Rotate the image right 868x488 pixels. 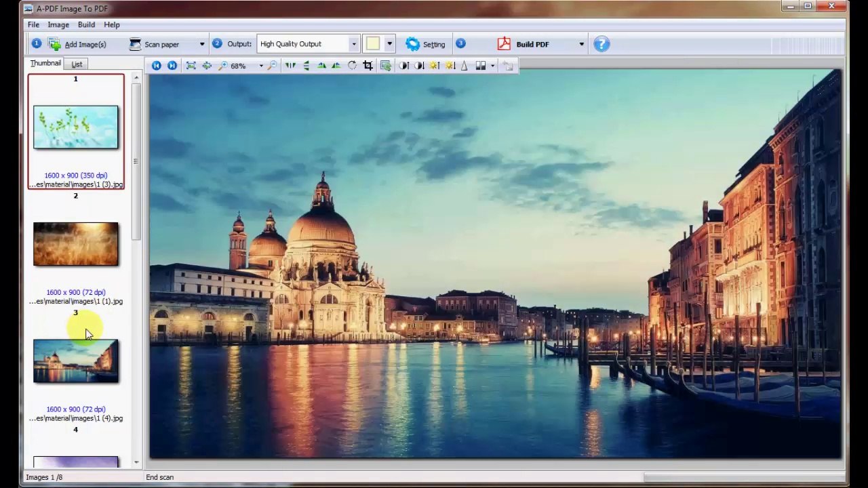tap(336, 66)
